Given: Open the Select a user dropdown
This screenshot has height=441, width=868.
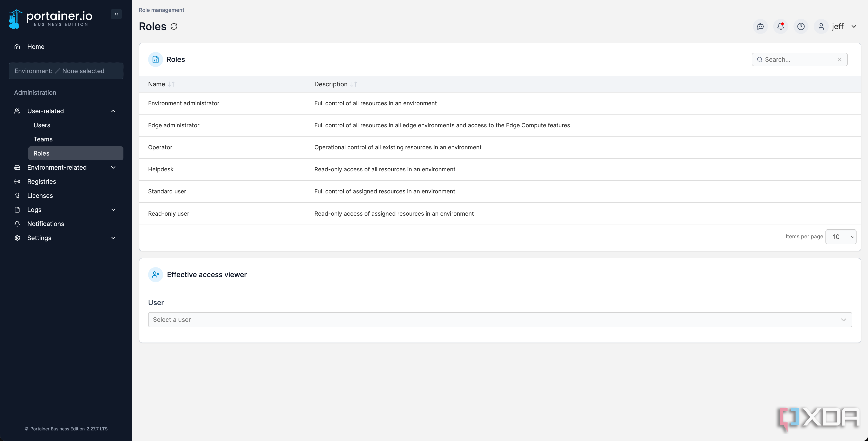Looking at the screenshot, I should [500, 319].
